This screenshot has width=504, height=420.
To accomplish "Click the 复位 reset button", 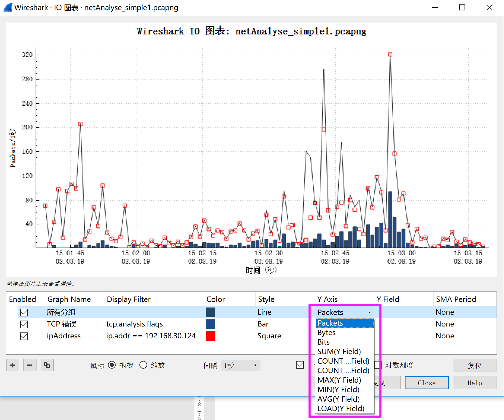I will pos(475,365).
